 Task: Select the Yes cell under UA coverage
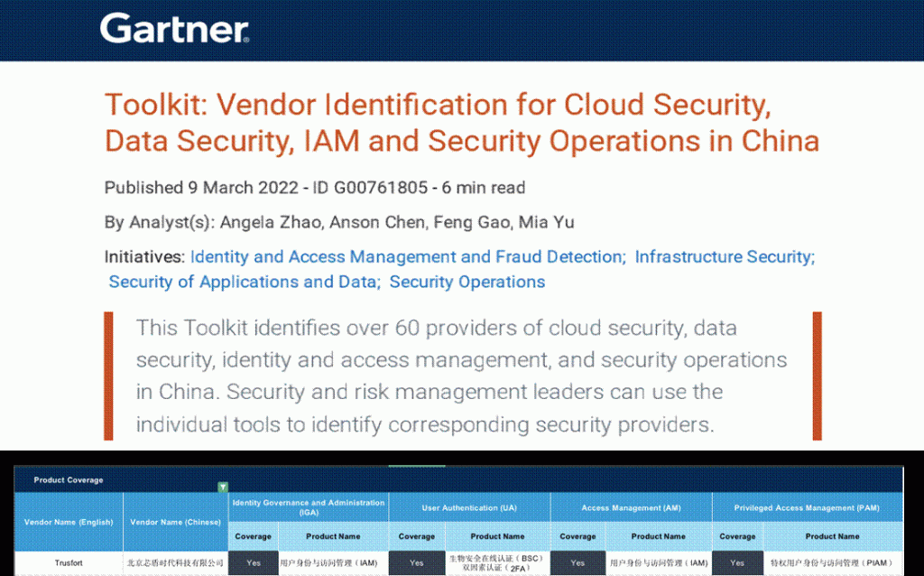(x=417, y=563)
